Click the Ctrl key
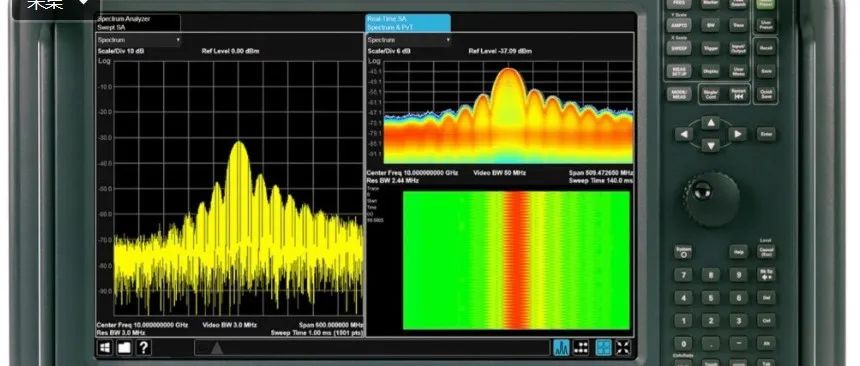Image resolution: width=860 pixels, height=366 pixels. [766, 321]
